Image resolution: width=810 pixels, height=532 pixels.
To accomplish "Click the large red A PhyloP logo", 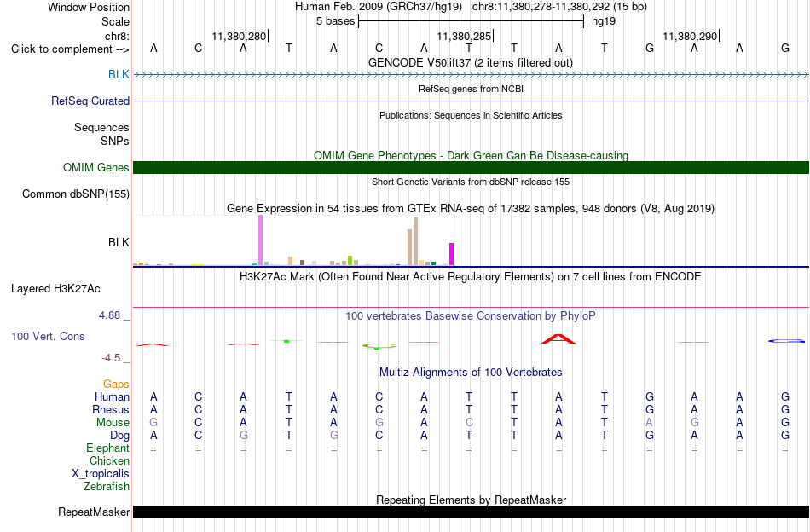I will point(558,338).
